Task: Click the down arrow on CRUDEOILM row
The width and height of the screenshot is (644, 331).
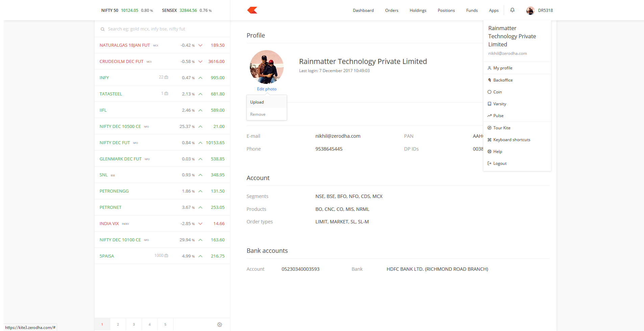Action: 200,62
